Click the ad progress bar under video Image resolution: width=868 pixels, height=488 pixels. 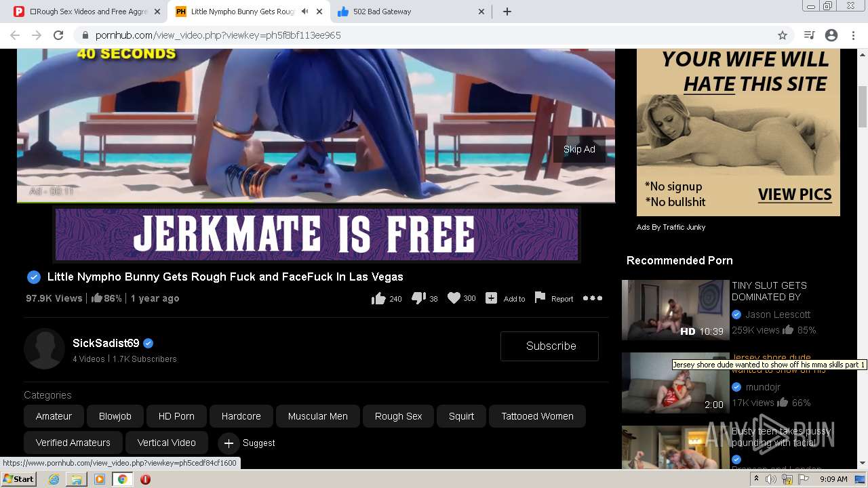316,201
